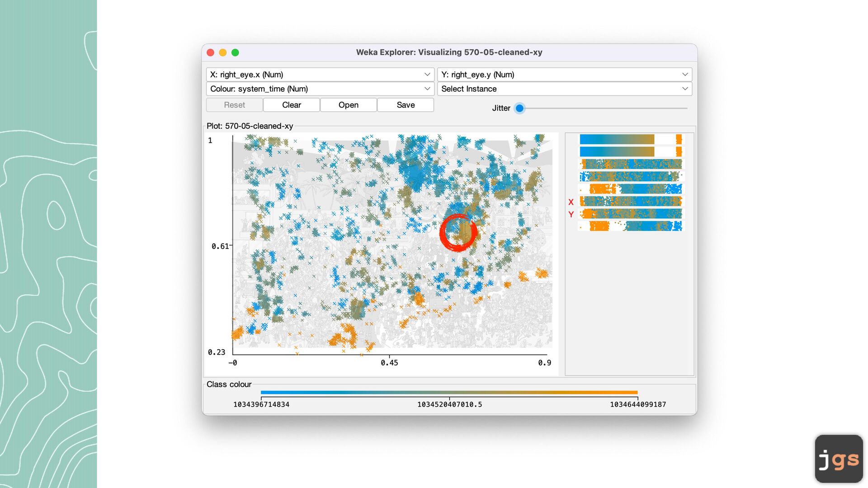The image size is (868, 488).
Task: Open the Y: right_eye.y axis dropdown
Action: 564,75
